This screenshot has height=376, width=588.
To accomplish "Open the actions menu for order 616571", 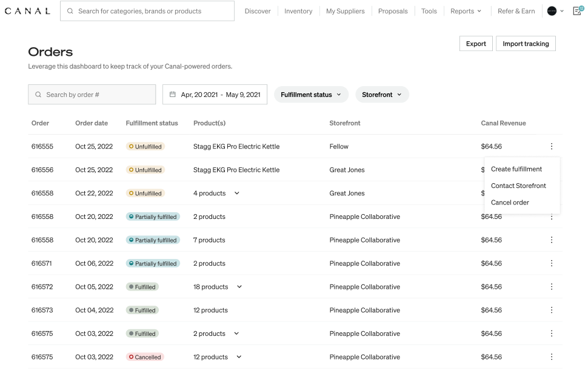I will (551, 263).
